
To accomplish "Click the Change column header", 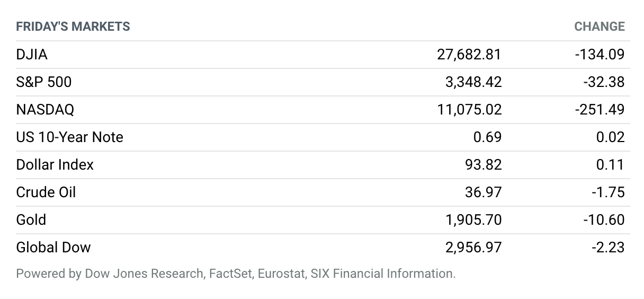I will tap(600, 27).
